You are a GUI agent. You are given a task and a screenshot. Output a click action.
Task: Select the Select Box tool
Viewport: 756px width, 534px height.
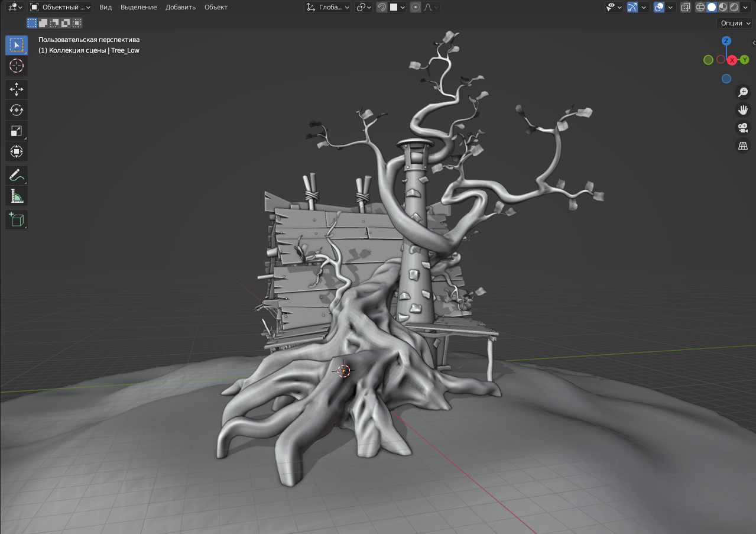[17, 45]
